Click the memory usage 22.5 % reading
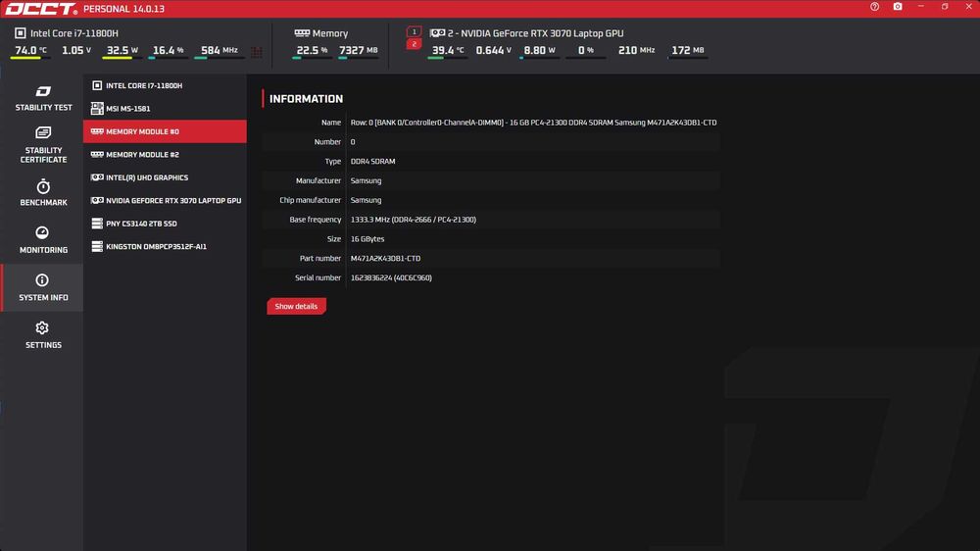Screen dimensions: 980x551 point(312,51)
